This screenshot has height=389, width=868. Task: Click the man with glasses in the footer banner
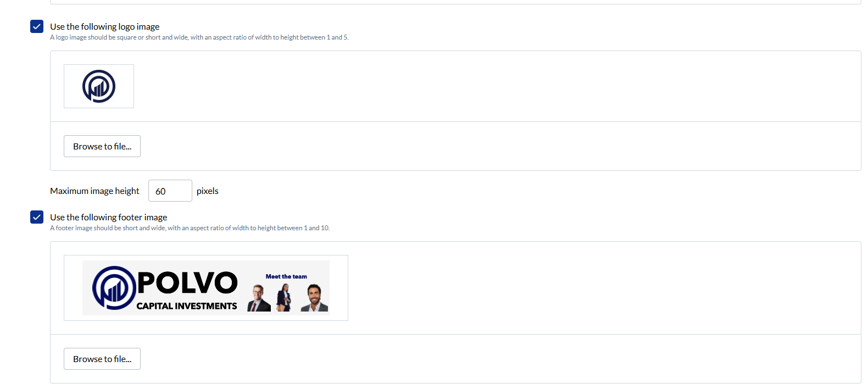259,298
